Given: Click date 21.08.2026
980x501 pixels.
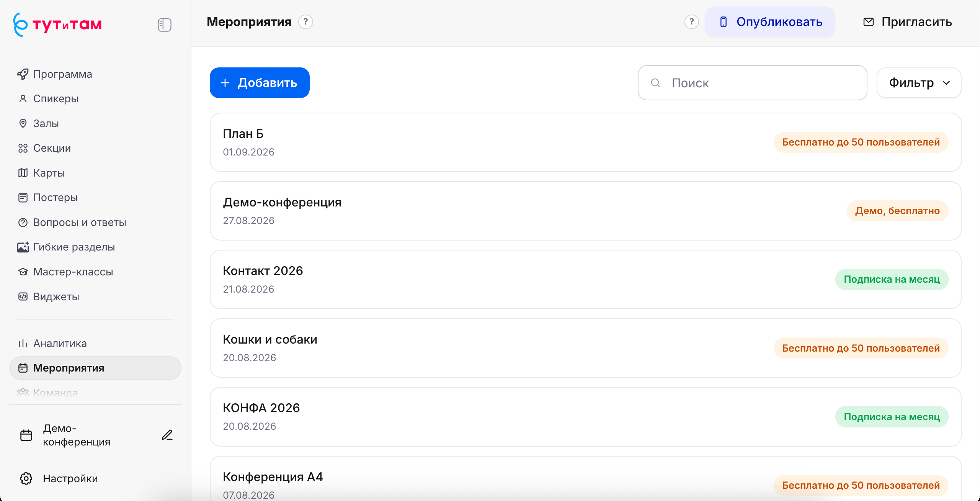Looking at the screenshot, I should tap(248, 289).
